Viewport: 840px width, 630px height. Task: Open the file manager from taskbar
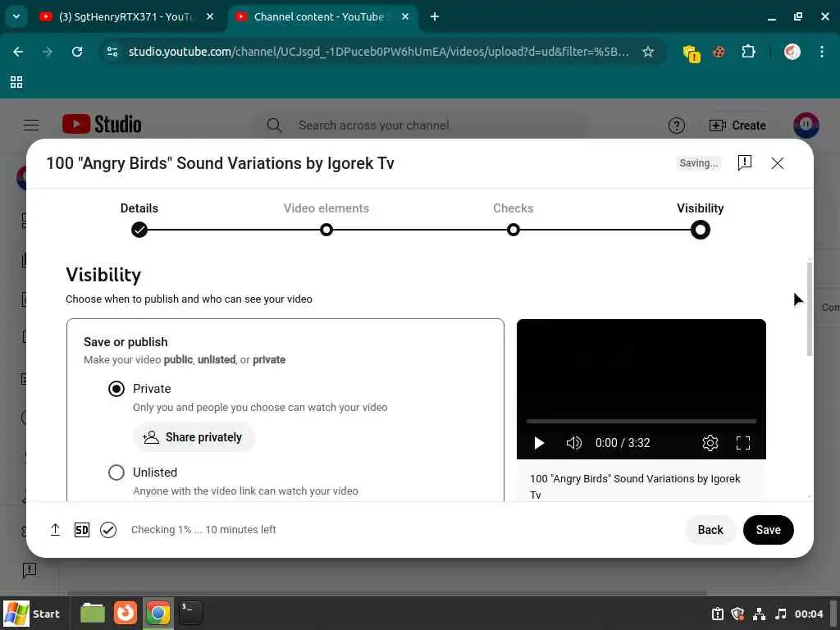[93, 614]
